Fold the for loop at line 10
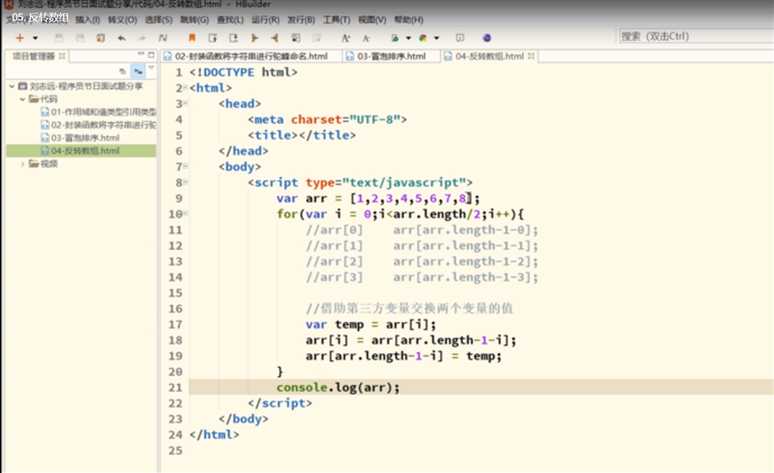 (x=186, y=214)
